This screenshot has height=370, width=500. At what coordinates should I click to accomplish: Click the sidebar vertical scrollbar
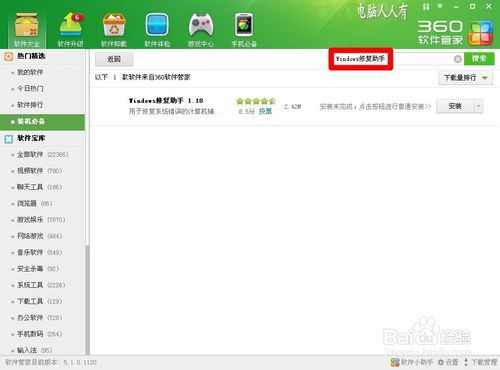click(x=87, y=300)
